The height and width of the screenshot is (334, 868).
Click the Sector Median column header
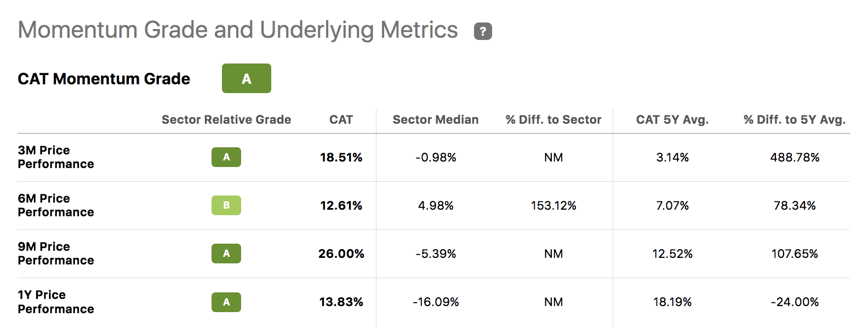click(x=436, y=119)
